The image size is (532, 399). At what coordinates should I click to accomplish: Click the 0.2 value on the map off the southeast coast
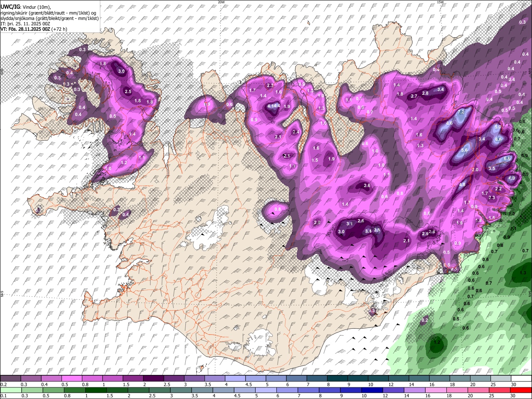coord(425,320)
